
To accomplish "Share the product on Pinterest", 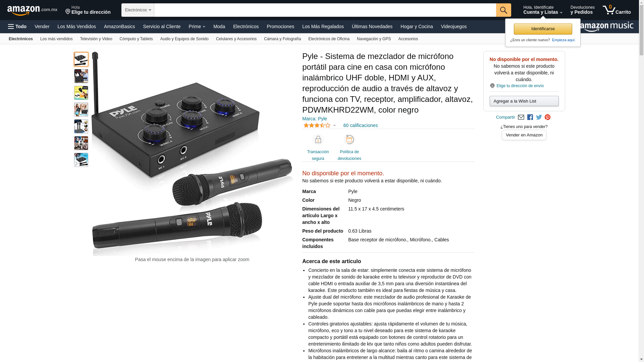I will [548, 117].
